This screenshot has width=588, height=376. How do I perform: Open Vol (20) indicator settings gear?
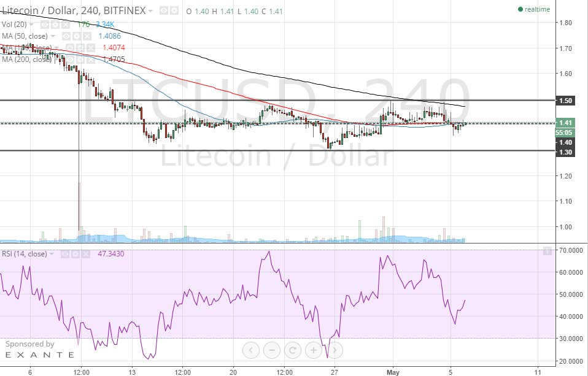coord(55,25)
